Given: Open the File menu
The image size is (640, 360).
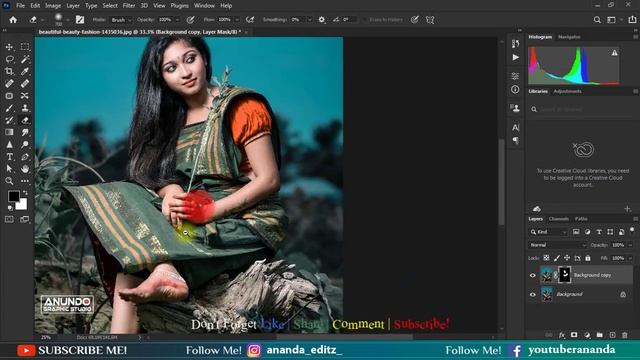Looking at the screenshot, I should point(20,6).
